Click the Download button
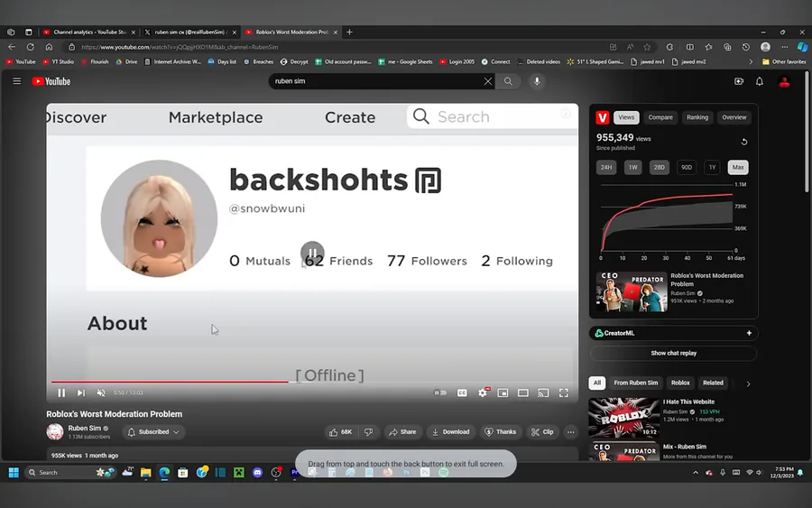Screen dimensions: 812x508 [451, 432]
